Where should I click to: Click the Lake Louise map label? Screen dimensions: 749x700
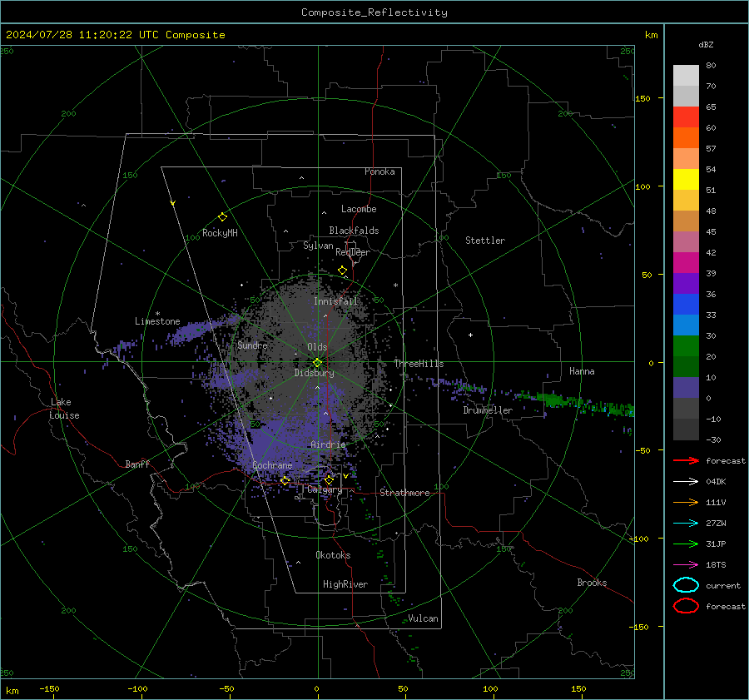tap(64, 409)
